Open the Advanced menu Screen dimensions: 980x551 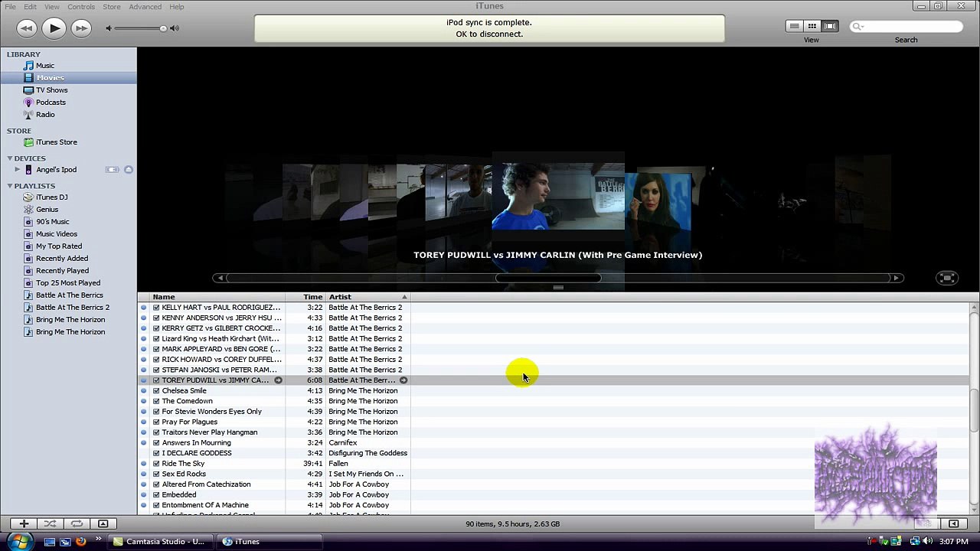[145, 7]
